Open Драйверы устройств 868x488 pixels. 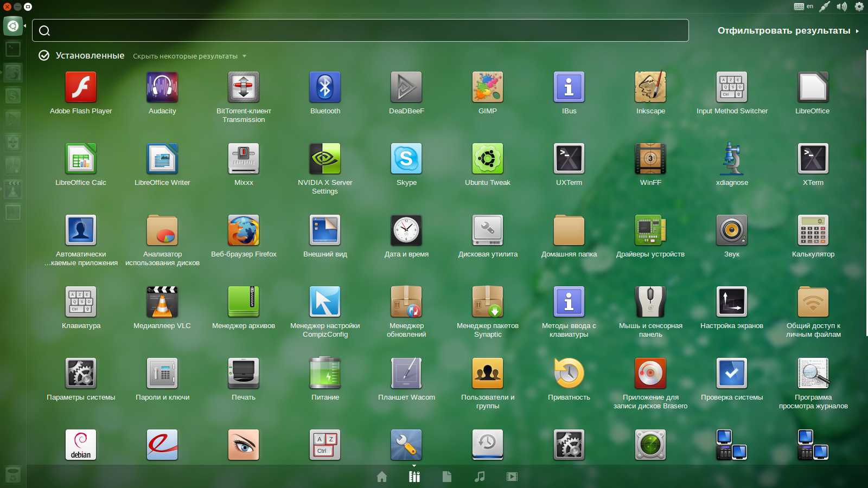(650, 230)
